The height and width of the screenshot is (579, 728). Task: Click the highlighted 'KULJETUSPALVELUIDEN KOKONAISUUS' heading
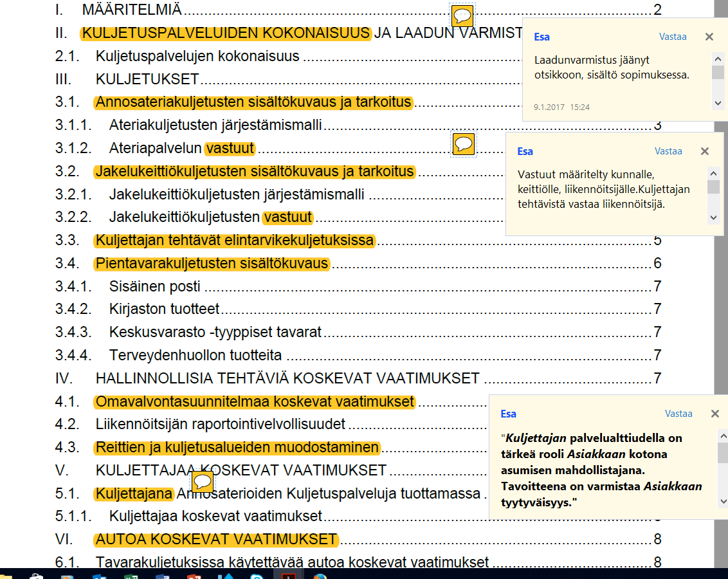[226, 33]
